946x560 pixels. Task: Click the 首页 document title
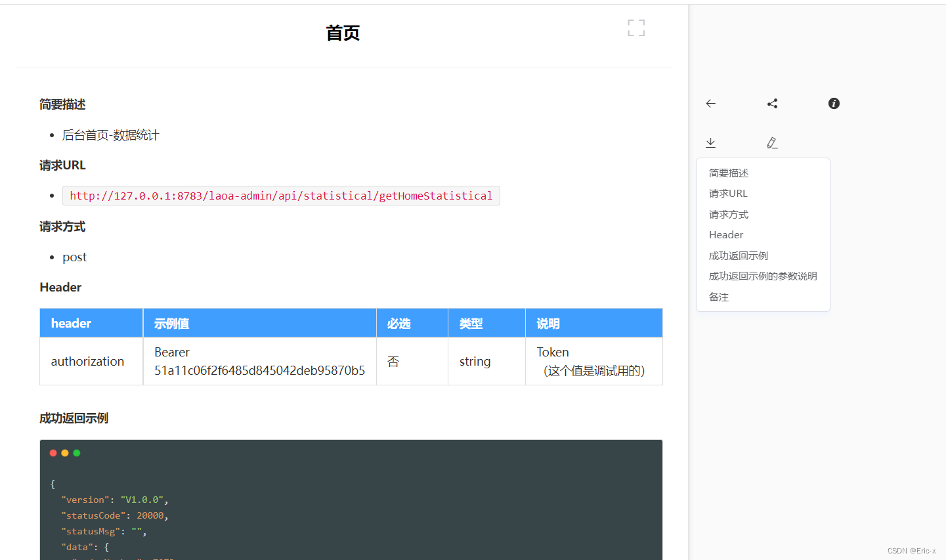(342, 33)
